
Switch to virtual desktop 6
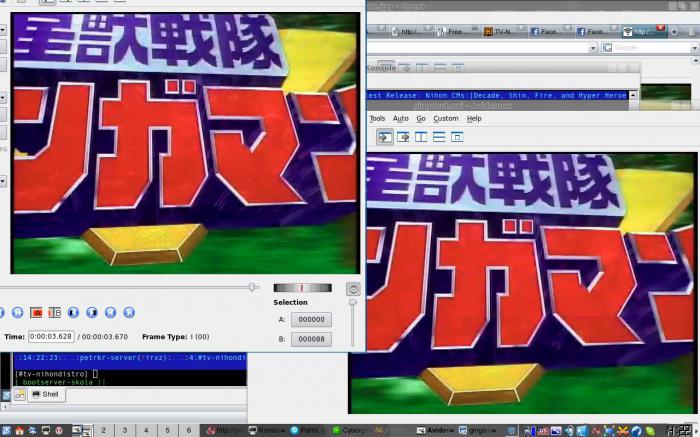click(189, 430)
